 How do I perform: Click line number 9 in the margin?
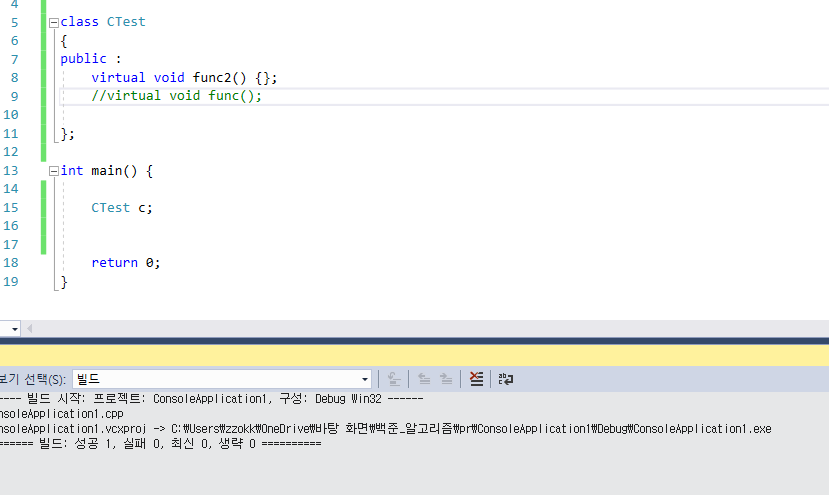tap(14, 97)
